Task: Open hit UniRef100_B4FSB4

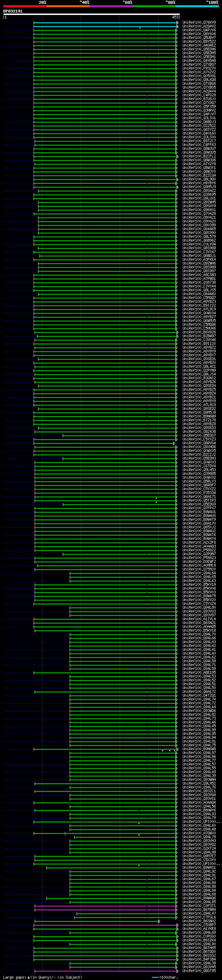Action: pos(199,959)
